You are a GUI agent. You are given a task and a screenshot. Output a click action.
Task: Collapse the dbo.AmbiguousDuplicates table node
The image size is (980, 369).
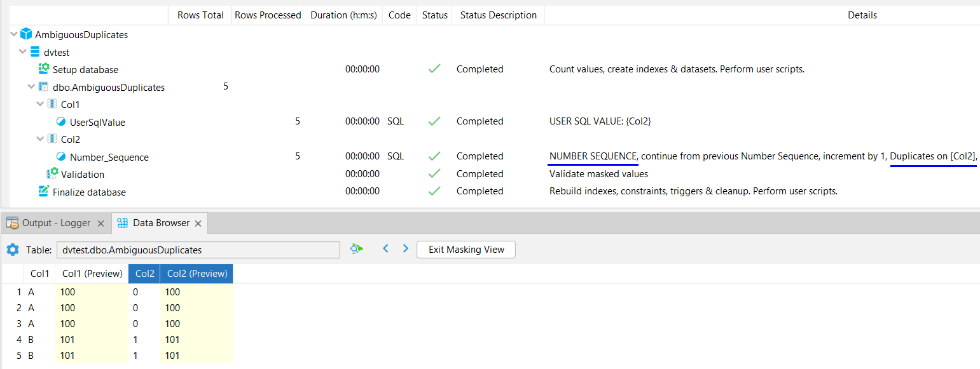[x=32, y=87]
